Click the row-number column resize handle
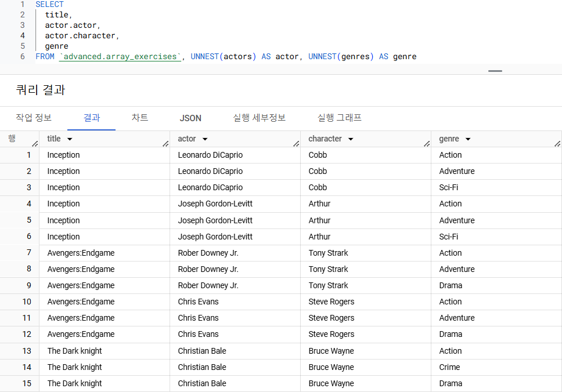 [x=35, y=144]
